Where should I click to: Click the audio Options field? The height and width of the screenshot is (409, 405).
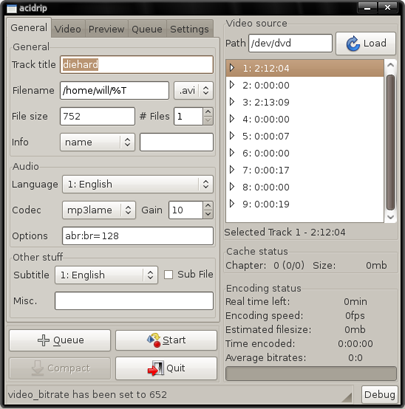pyautogui.click(x=138, y=236)
